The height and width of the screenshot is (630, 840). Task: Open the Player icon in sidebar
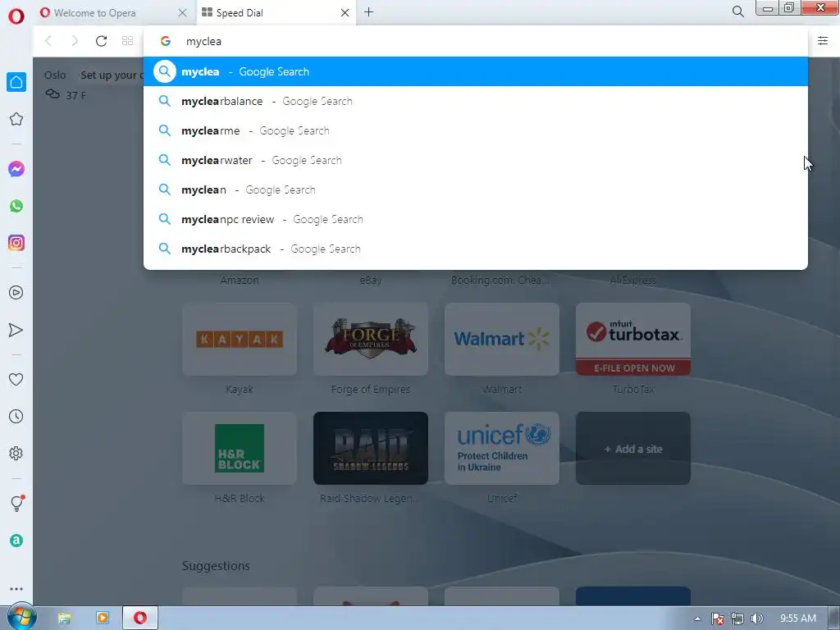click(16, 293)
